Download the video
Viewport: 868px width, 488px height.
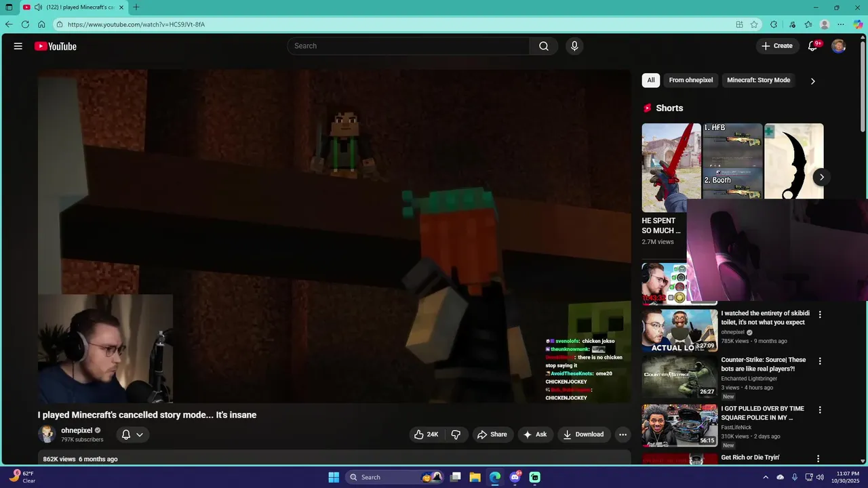[583, 434]
